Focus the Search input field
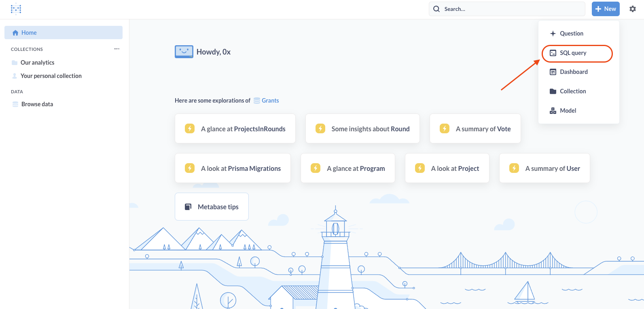644x309 pixels. 507,9
